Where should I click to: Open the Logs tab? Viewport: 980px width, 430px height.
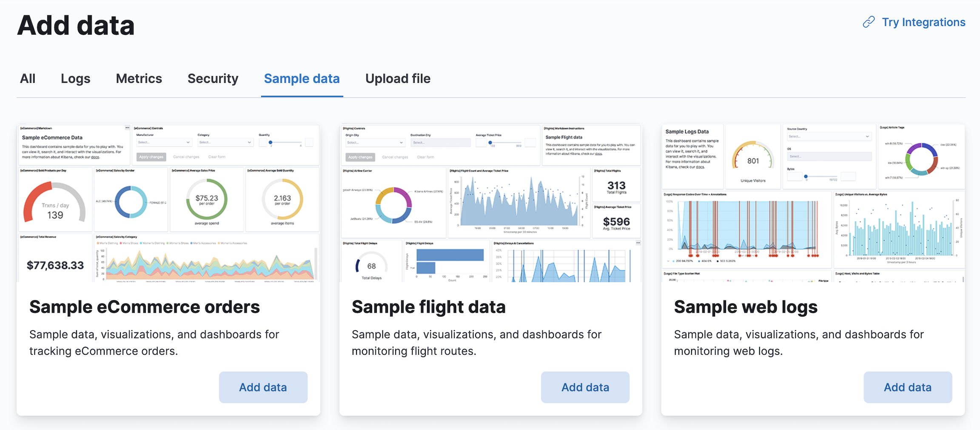[x=75, y=79]
